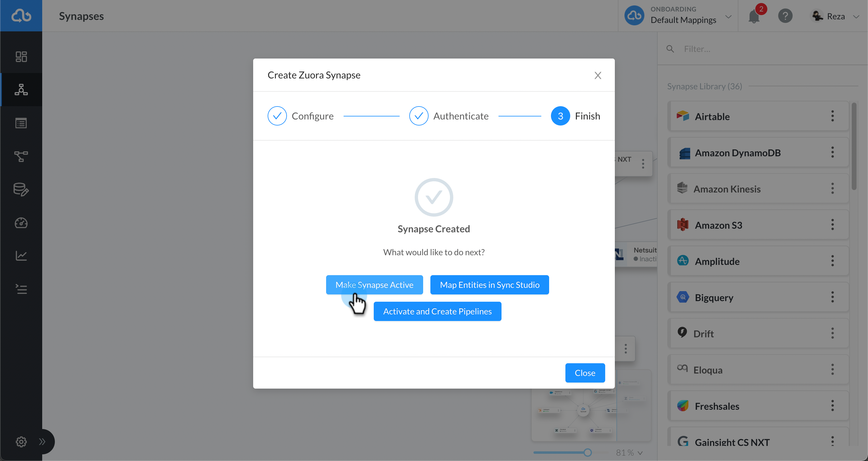Open the list view icon in sidebar

coord(21,123)
